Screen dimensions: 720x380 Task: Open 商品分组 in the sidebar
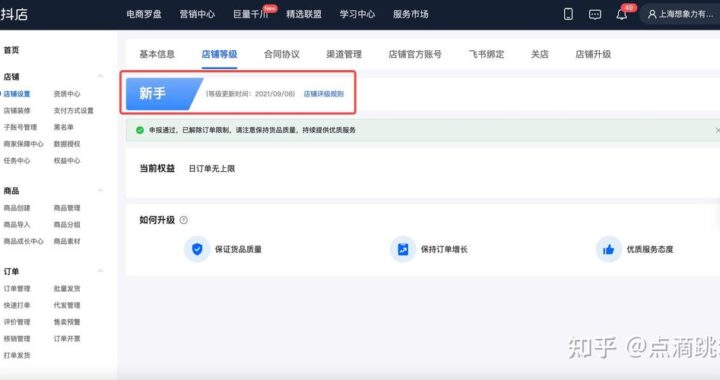tap(67, 224)
